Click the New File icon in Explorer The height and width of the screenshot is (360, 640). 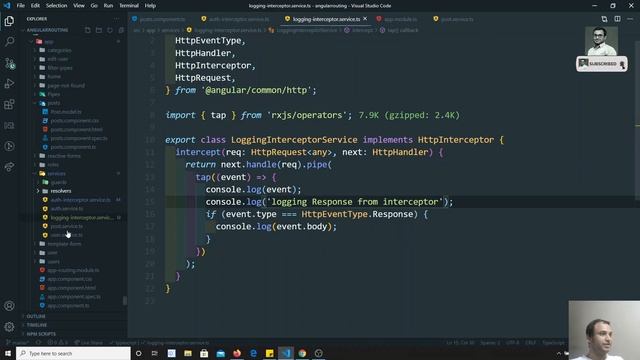(x=88, y=30)
